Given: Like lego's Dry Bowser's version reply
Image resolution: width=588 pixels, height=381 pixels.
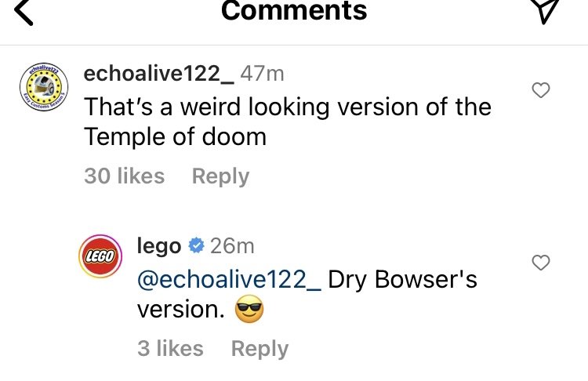Looking at the screenshot, I should click(x=541, y=263).
